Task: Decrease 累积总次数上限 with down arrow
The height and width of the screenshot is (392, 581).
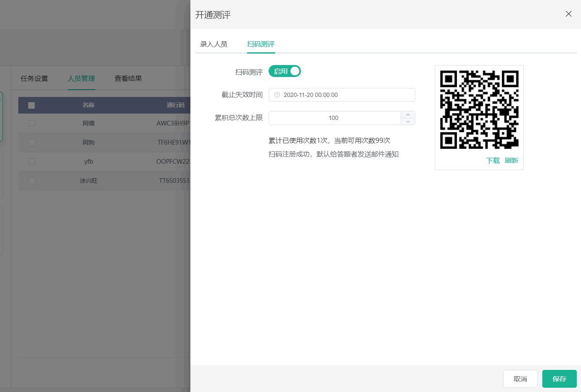Action: click(x=408, y=122)
